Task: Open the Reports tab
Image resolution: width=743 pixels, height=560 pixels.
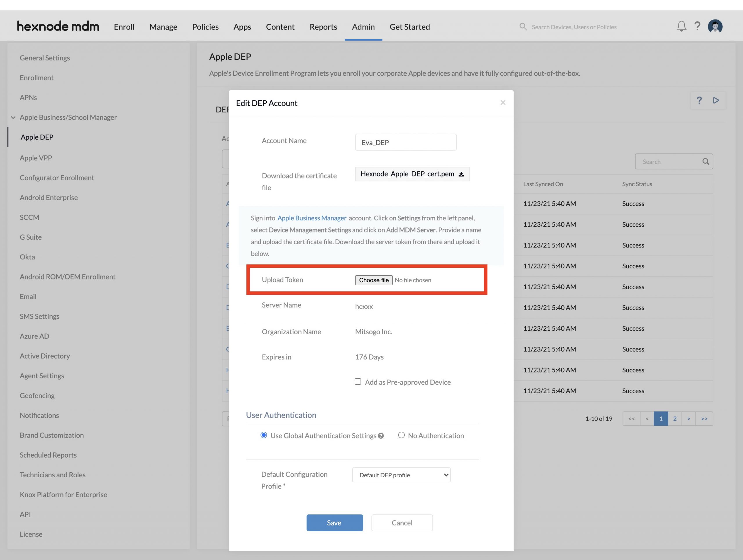Action: (323, 27)
